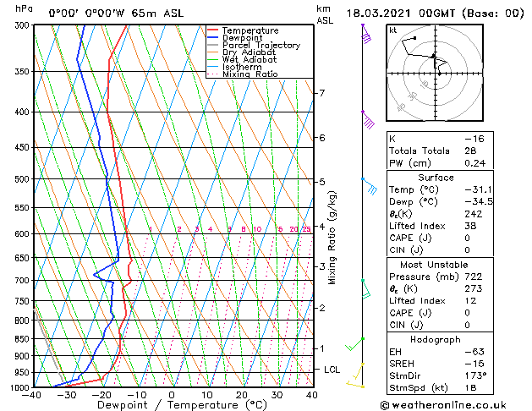The width and height of the screenshot is (532, 411).
Task: Click the purple wind barb at 400 hPa
Action: pos(368,120)
